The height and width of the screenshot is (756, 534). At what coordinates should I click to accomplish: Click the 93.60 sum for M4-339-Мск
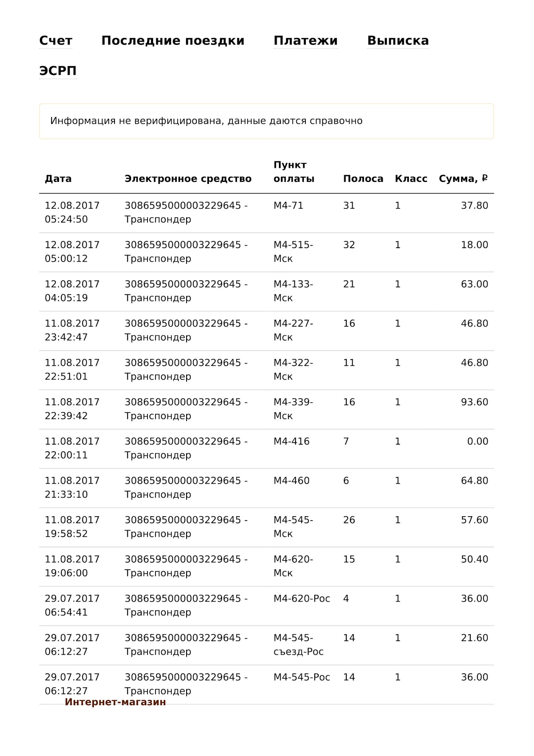[474, 402]
